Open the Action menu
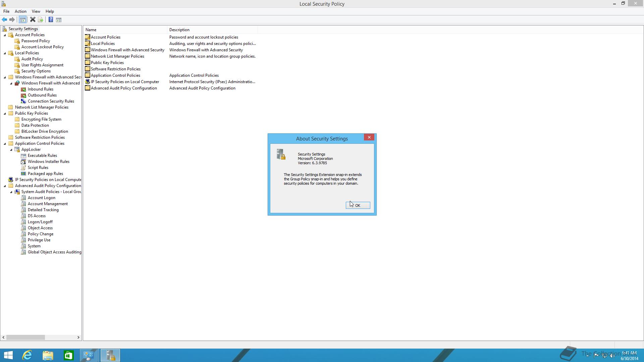Viewport: 644px width, 362px height. click(x=20, y=11)
